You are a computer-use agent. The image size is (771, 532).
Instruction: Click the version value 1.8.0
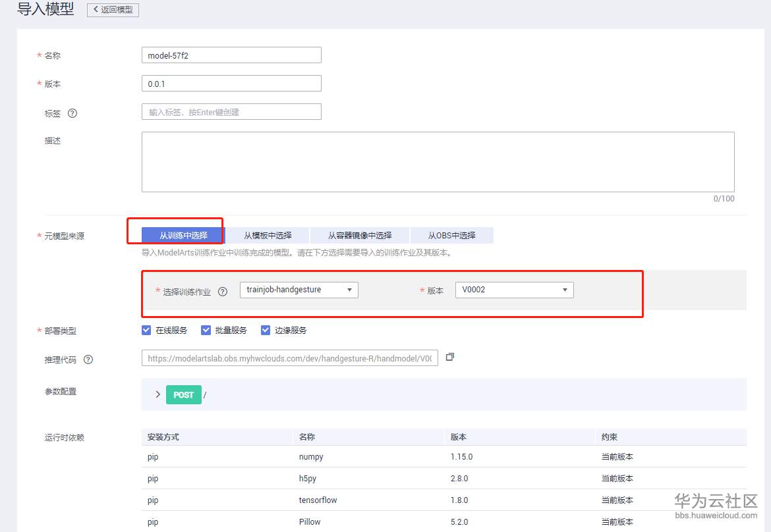[x=459, y=500]
